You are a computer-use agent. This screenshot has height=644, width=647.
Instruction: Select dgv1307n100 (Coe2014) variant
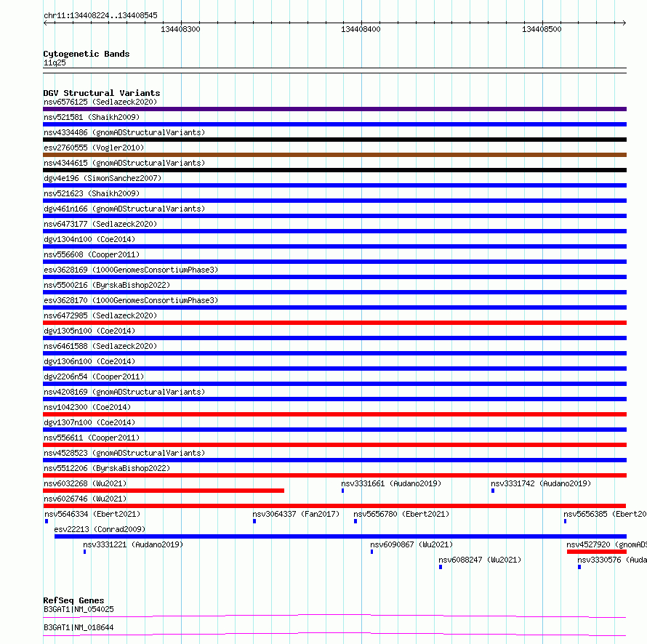(x=89, y=422)
